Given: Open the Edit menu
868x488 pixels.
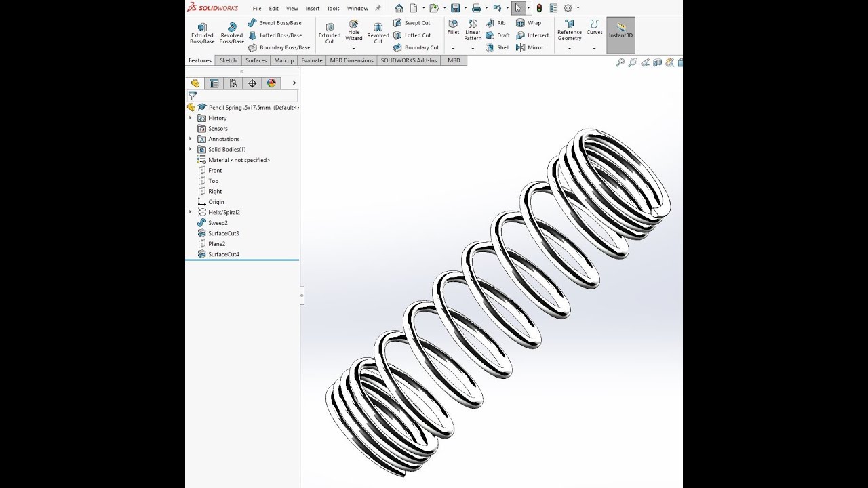Looking at the screenshot, I should (x=274, y=9).
